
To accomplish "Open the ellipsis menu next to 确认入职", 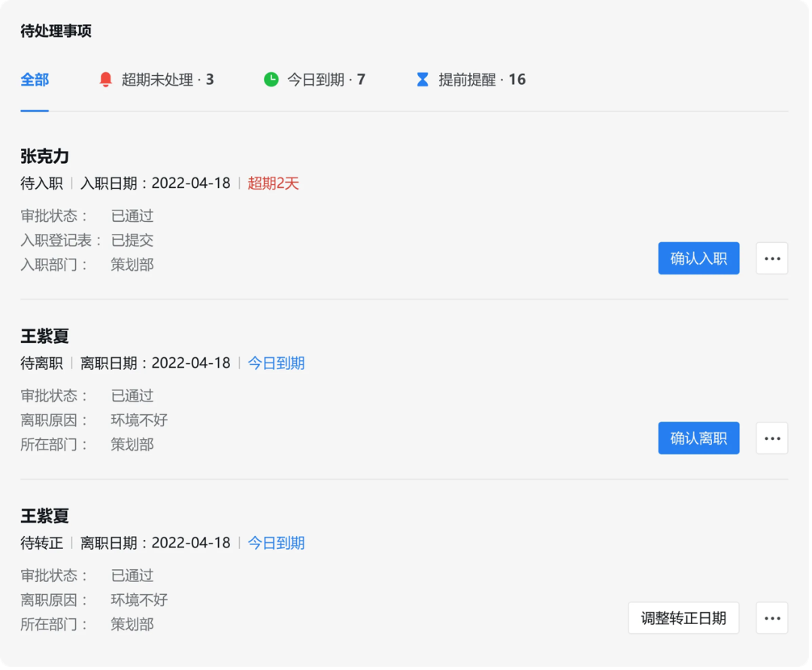I will pos(771,258).
